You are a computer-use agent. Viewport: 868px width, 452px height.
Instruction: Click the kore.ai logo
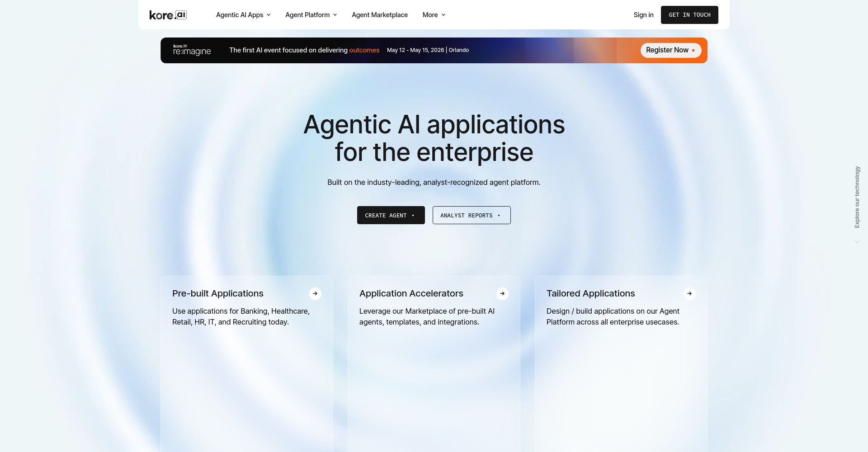point(168,15)
